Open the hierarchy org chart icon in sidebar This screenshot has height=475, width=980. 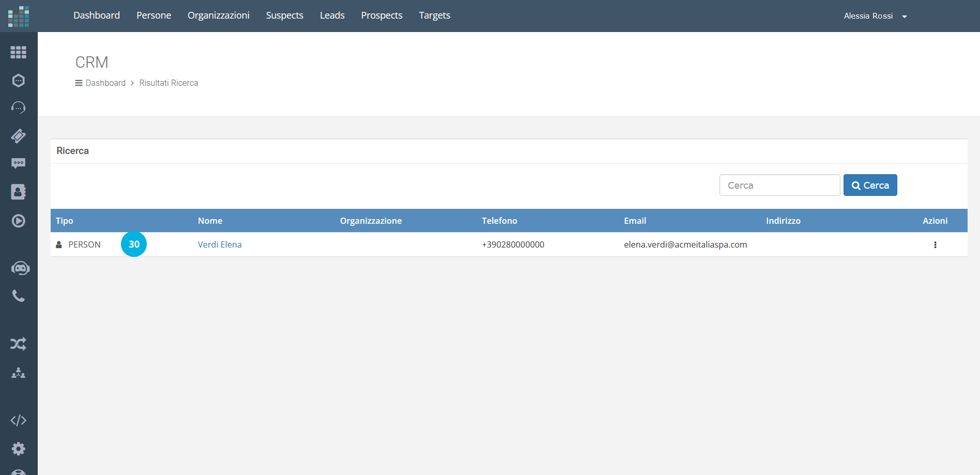[x=19, y=373]
